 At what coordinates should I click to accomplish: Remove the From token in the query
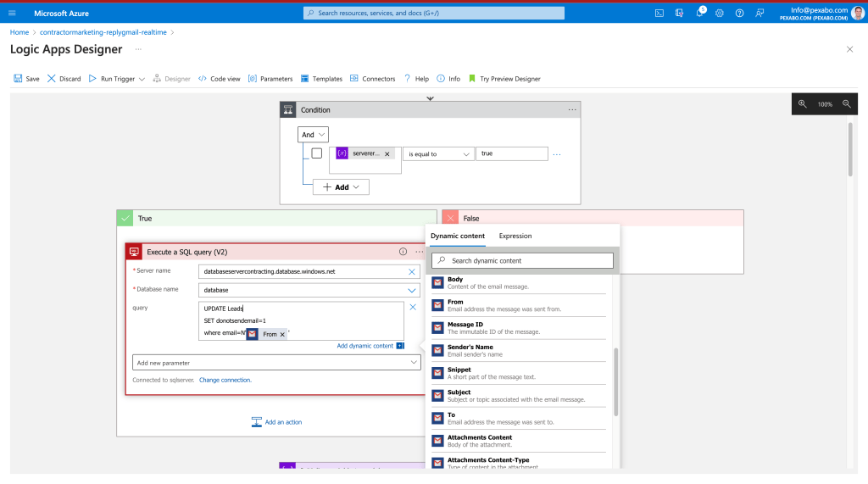(282, 335)
